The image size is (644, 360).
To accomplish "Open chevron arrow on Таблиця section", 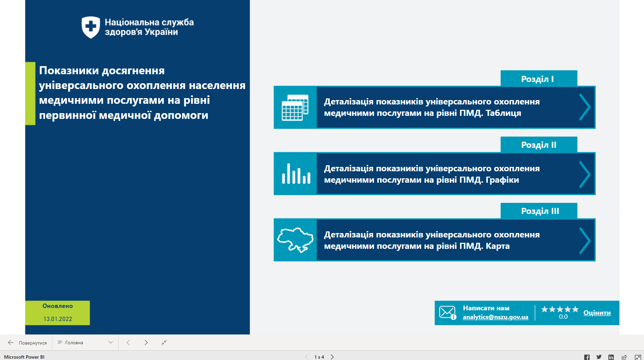I will coord(585,107).
